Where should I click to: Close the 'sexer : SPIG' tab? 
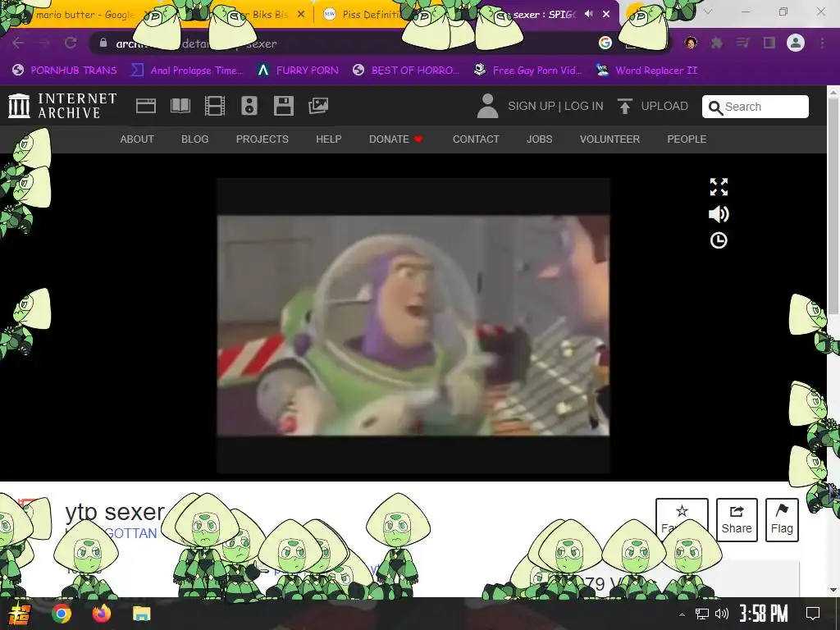(x=606, y=14)
